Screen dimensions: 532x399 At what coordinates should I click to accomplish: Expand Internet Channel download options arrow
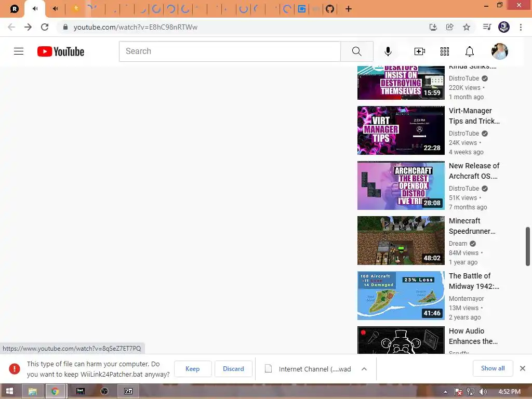[x=364, y=369]
